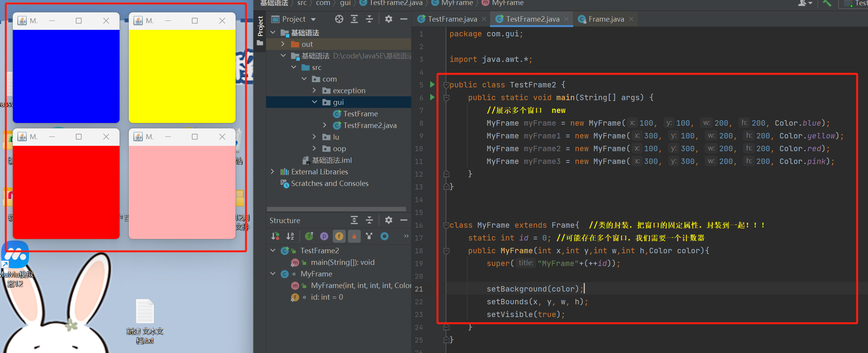Open the Structure panel settings gear
The image size is (868, 353).
[x=389, y=220]
